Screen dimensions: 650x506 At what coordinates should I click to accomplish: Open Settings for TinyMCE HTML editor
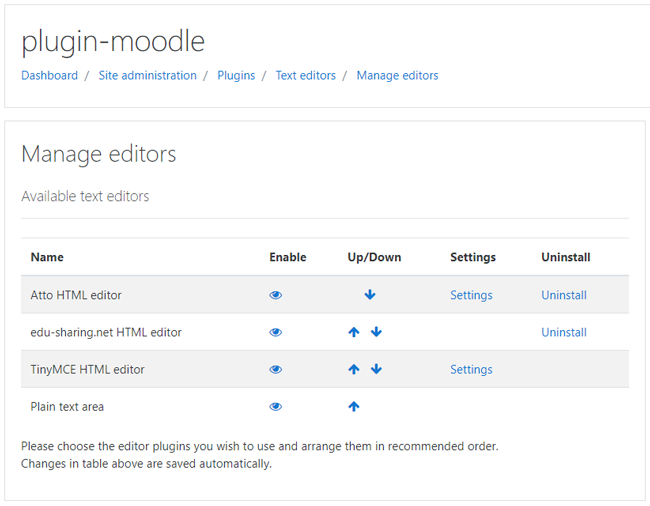pos(471,369)
